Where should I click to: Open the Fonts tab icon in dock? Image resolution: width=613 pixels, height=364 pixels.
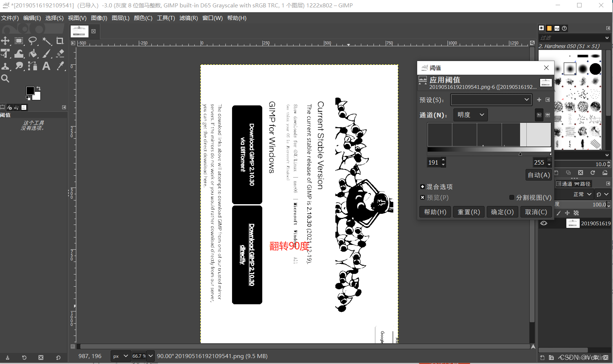557,28
